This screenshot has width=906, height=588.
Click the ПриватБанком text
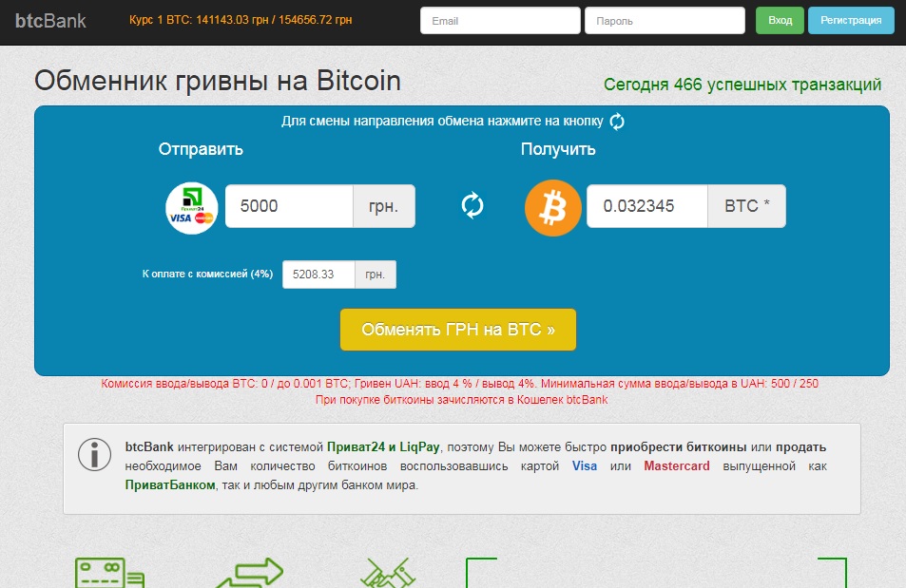[x=170, y=484]
